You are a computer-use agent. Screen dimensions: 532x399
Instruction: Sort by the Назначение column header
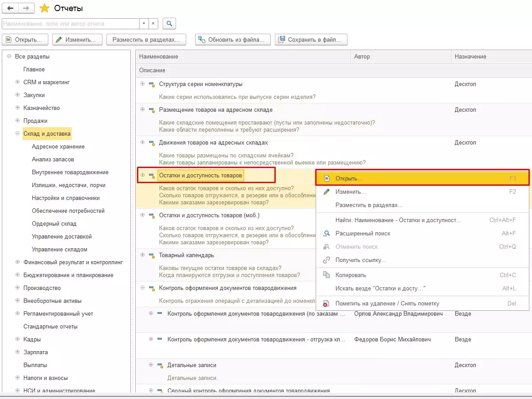click(492, 57)
